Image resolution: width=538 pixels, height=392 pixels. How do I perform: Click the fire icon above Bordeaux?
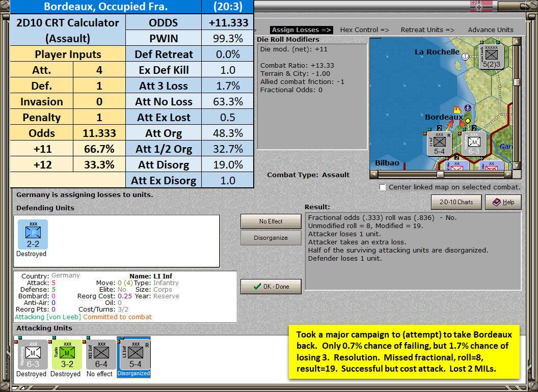click(457, 109)
